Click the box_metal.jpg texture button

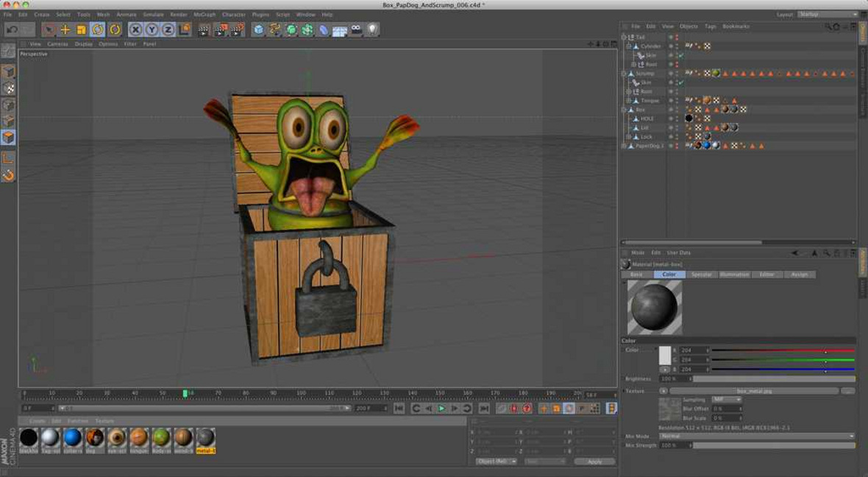click(x=753, y=391)
